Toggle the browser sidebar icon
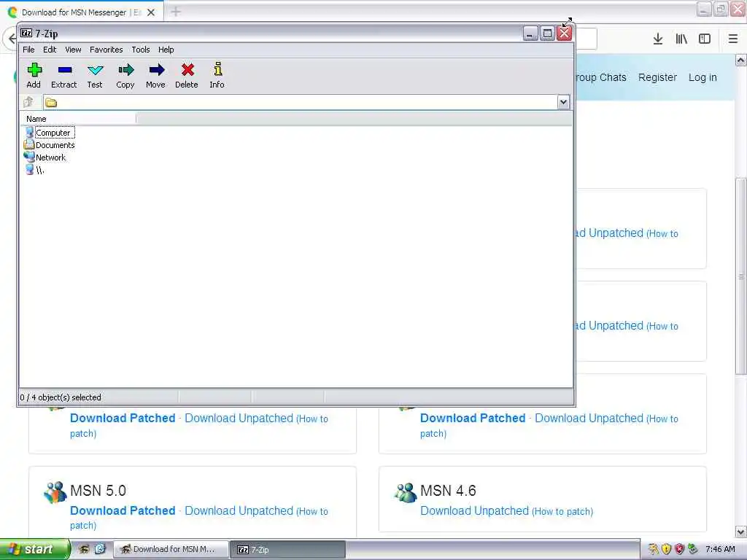This screenshot has height=560, width=747. tap(705, 39)
